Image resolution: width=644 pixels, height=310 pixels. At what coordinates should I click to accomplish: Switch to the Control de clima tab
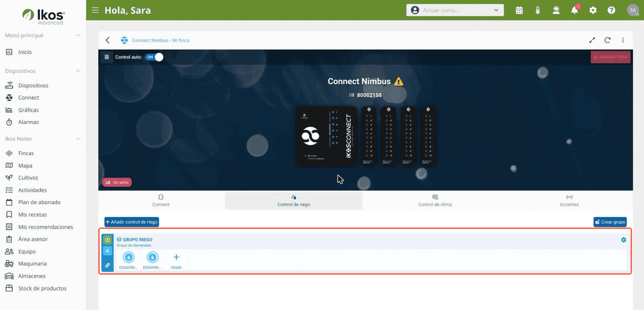pos(435,201)
